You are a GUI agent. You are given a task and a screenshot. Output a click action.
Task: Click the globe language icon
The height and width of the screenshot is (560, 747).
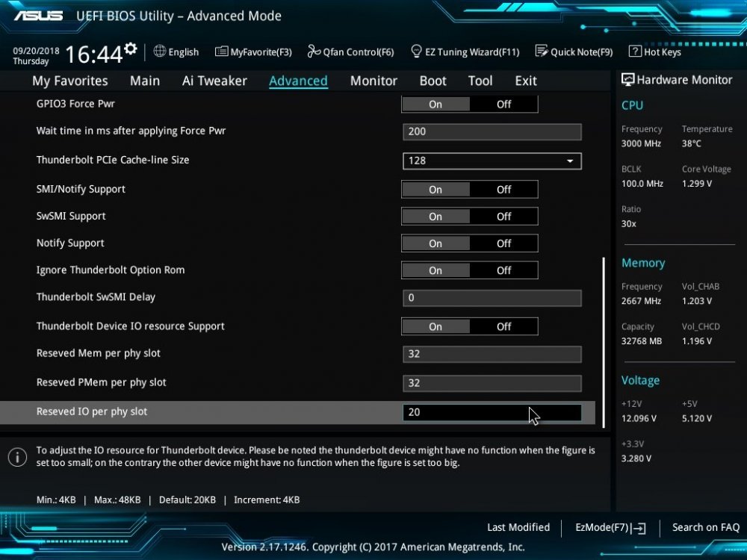(x=160, y=52)
